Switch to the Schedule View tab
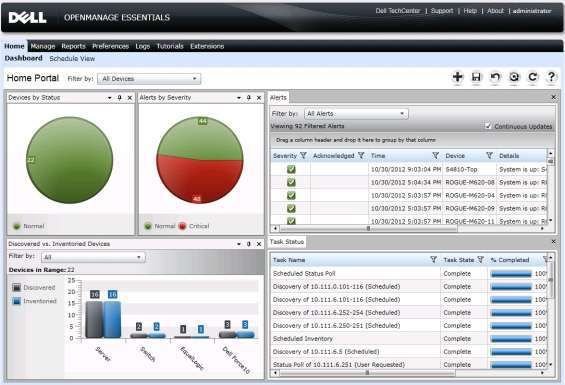This screenshot has width=565, height=385. [x=72, y=58]
